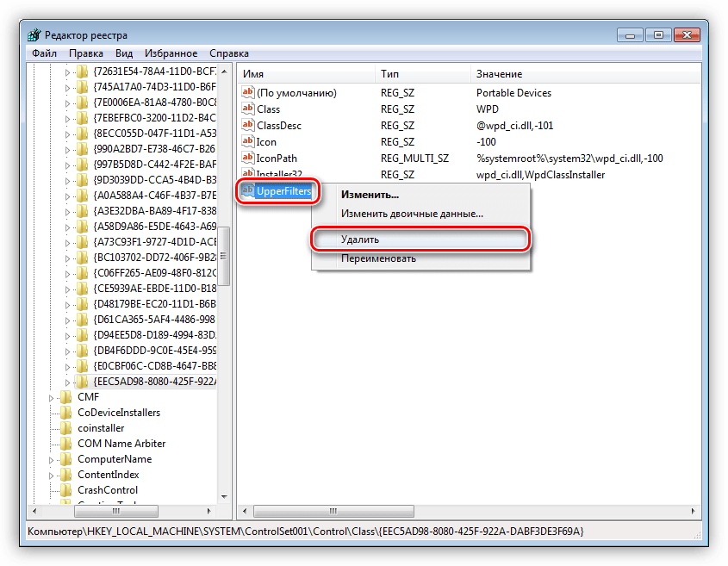Click the Registry Editor app icon in title bar
Viewport: 728px width, 566px height.
(33, 35)
